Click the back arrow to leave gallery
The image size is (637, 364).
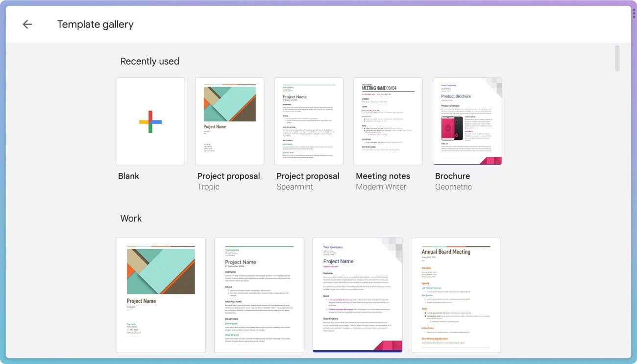27,24
